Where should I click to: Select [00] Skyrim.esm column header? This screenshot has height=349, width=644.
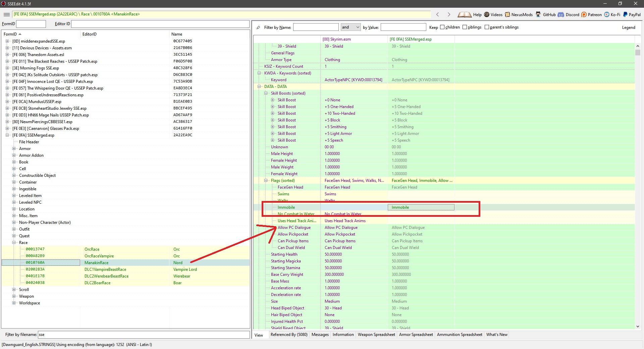354,39
